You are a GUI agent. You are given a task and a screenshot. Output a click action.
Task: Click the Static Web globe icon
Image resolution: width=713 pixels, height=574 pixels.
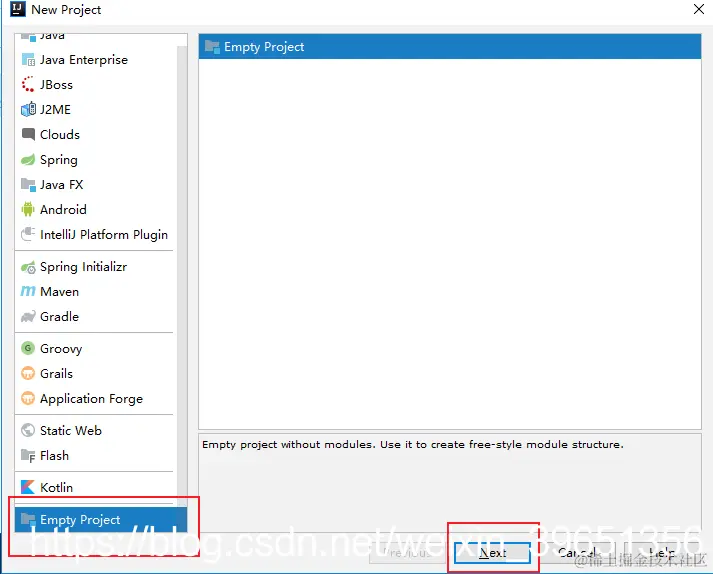[28, 430]
